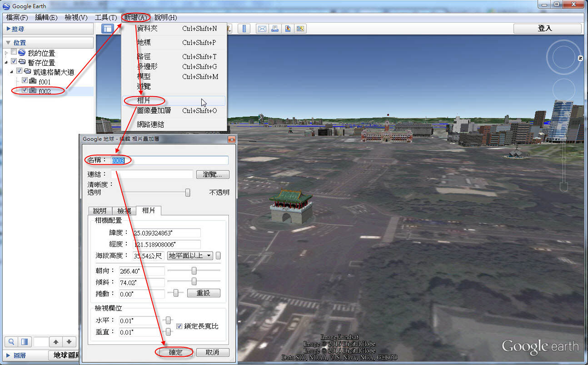Uncheck the 暫存位置 checkbox
Screen dimensions: 588x365
point(14,62)
